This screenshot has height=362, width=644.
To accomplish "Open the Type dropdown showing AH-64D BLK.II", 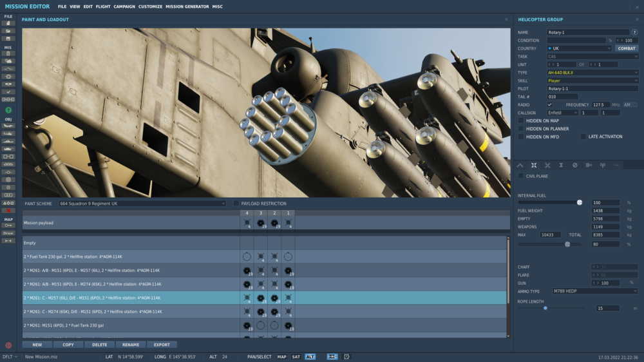I will (x=592, y=73).
